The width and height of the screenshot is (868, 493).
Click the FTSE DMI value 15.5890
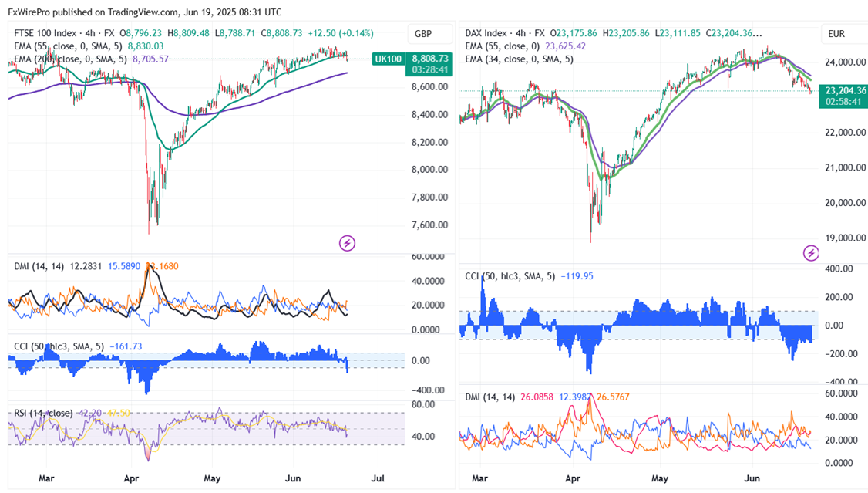[124, 266]
